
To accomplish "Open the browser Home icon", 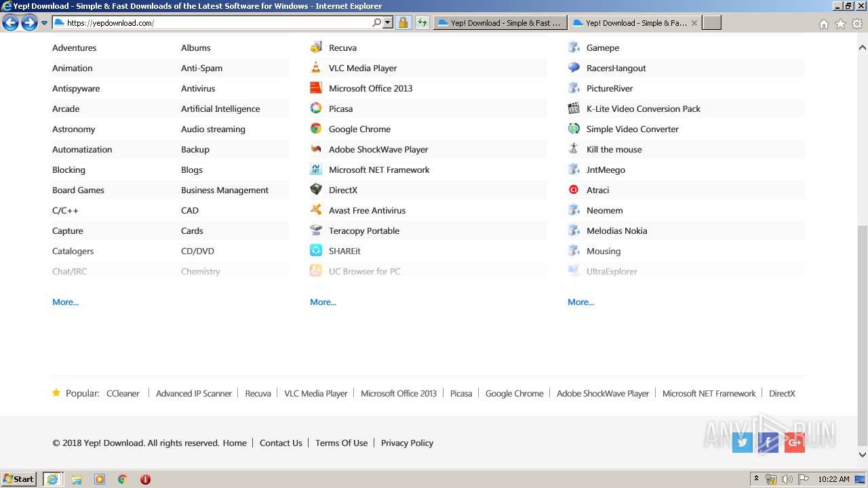I will 823,24.
